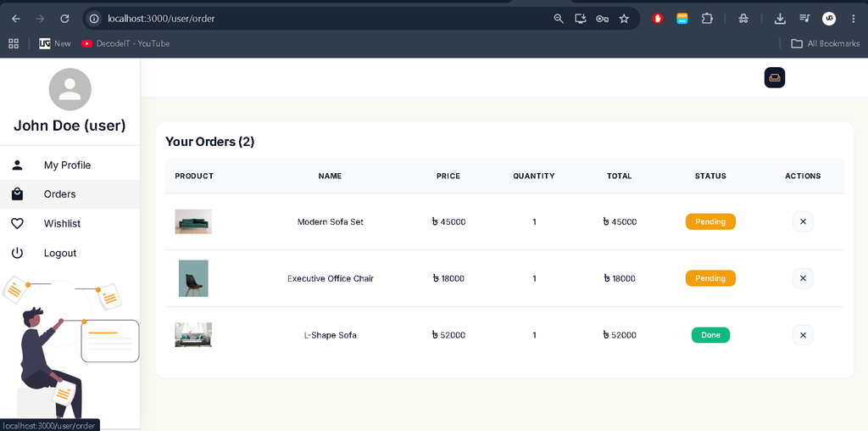Viewport: 868px width, 431px height.
Task: Open Wishlist in the sidebar
Action: tap(70, 224)
